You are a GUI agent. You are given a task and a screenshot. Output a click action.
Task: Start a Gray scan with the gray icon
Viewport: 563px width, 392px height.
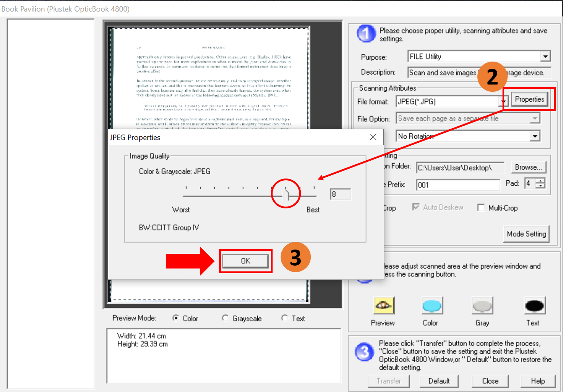click(482, 306)
